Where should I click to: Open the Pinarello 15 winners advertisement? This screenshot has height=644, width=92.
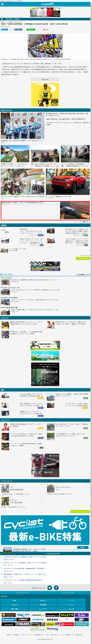(x=45, y=95)
